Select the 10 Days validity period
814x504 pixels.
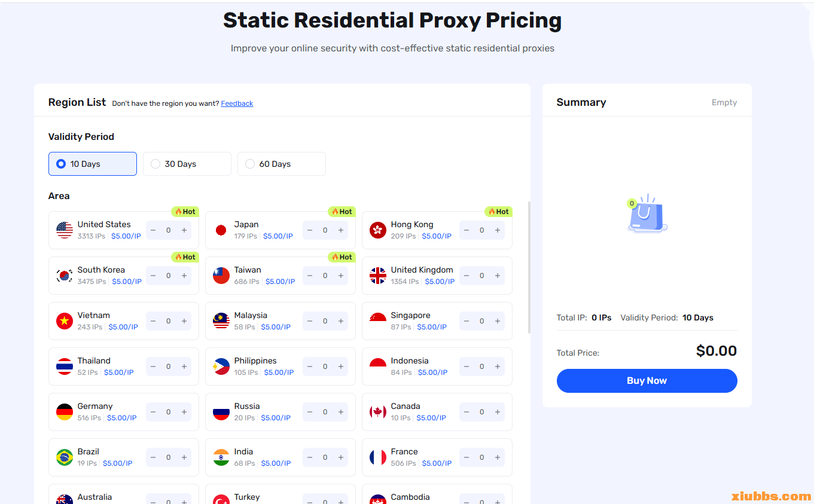click(93, 164)
